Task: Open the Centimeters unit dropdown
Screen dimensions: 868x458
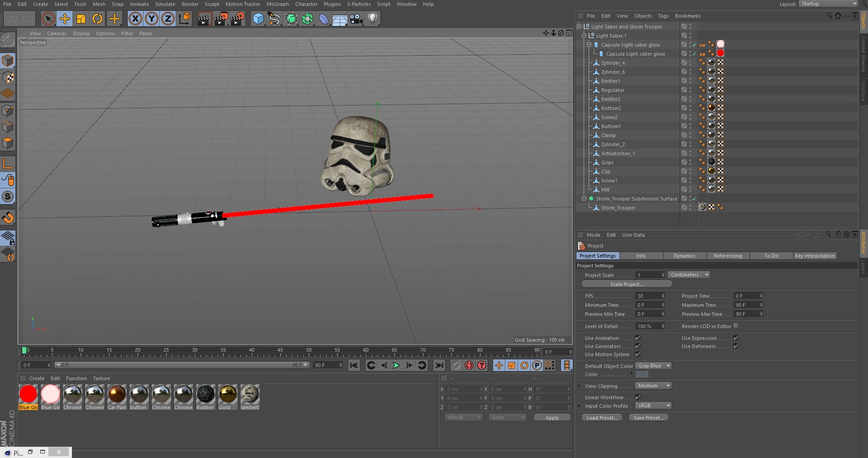Action: point(689,275)
